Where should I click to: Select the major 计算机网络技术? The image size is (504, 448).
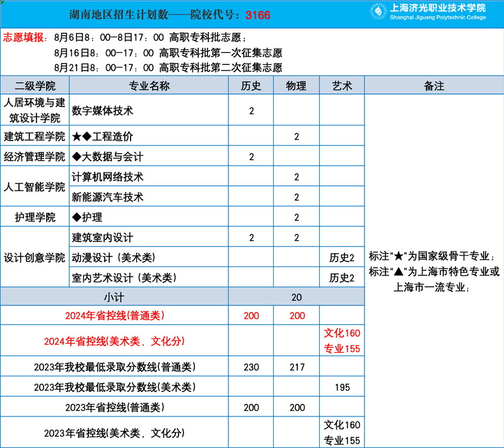(x=107, y=176)
